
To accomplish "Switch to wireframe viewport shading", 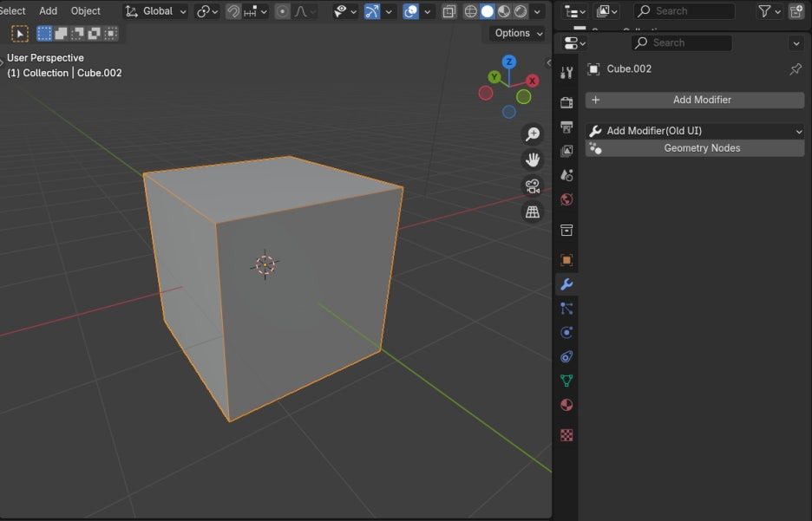I will point(470,11).
